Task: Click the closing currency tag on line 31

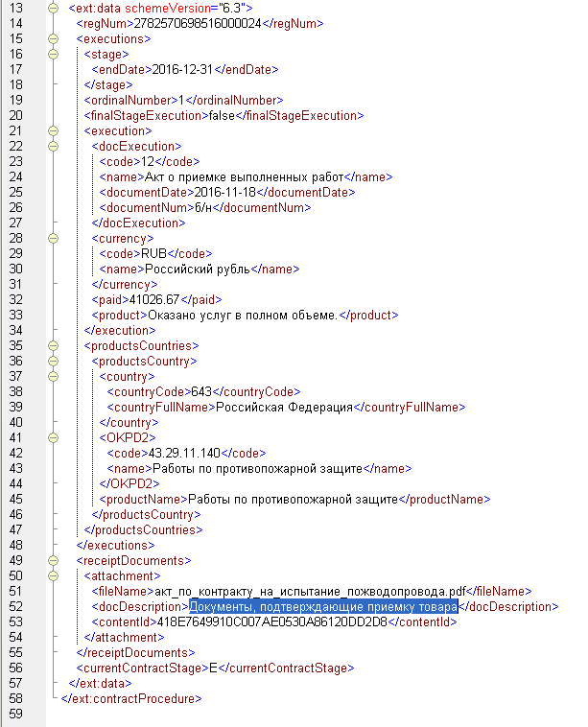Action: [125, 284]
